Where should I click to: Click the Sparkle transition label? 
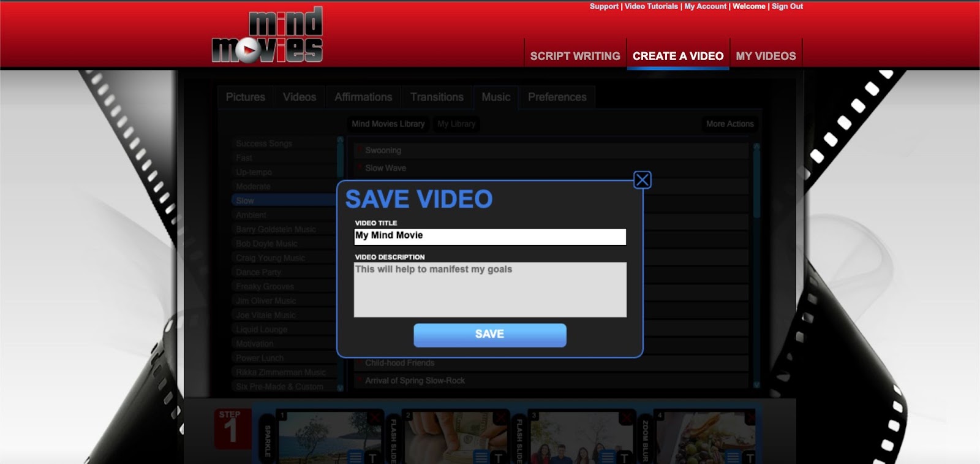pos(268,440)
